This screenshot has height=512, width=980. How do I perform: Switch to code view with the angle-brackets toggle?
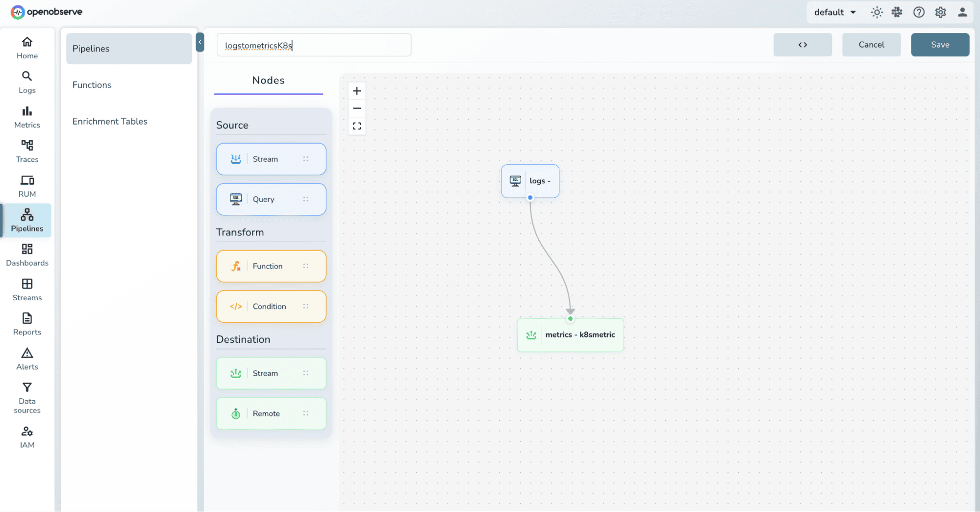click(x=803, y=45)
